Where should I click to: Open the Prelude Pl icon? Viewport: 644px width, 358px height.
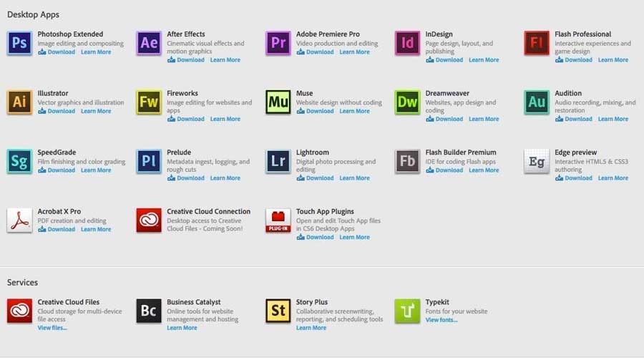click(x=149, y=161)
